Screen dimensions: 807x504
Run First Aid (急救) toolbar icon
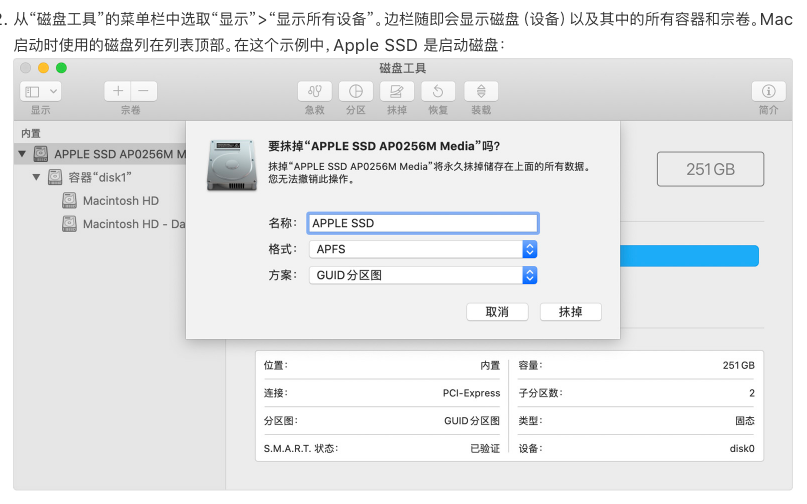click(x=315, y=92)
